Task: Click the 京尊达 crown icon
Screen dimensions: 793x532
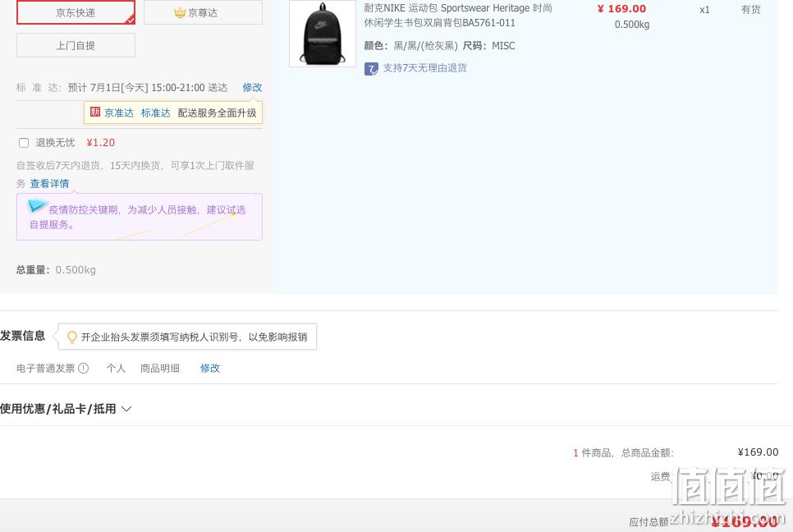Action: [180, 12]
